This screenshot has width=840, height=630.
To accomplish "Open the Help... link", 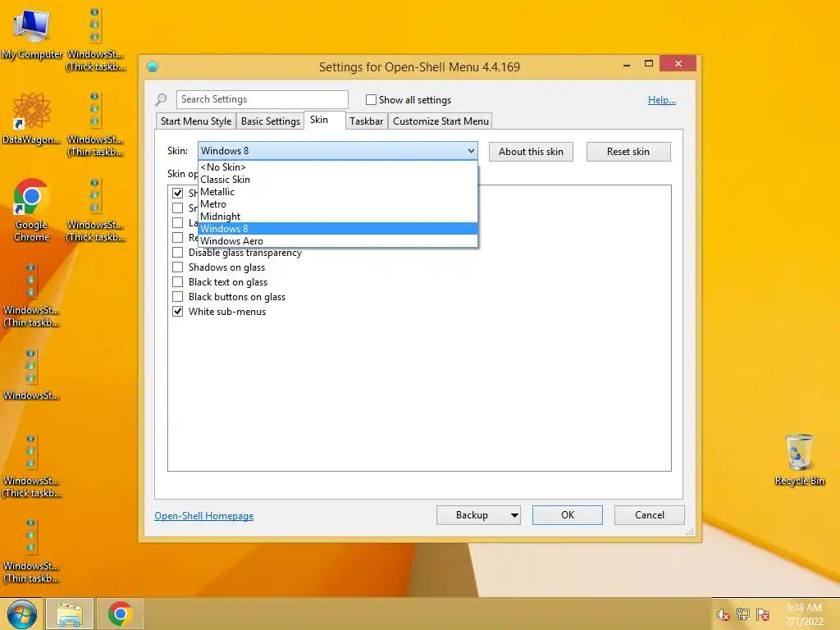I will pos(662,100).
